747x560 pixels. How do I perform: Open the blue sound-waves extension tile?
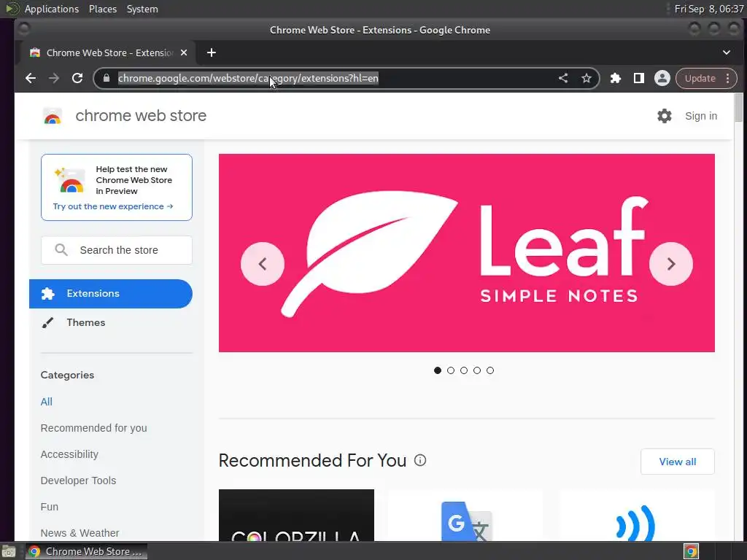(x=636, y=516)
